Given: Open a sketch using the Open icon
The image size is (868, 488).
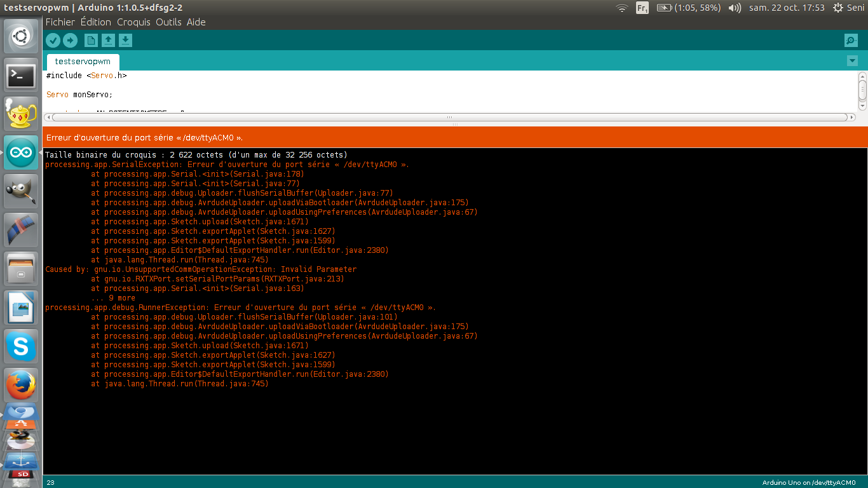Looking at the screenshot, I should [109, 41].
